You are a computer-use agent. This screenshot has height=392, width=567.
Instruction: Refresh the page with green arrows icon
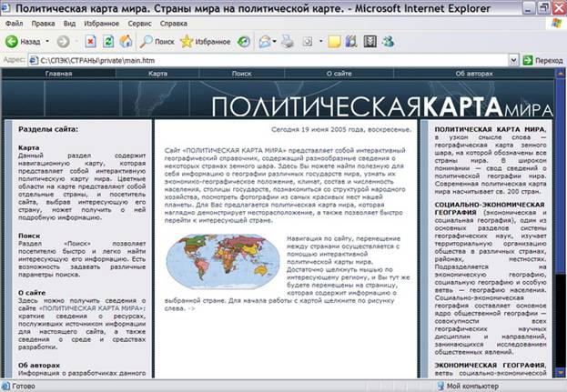tap(108, 42)
